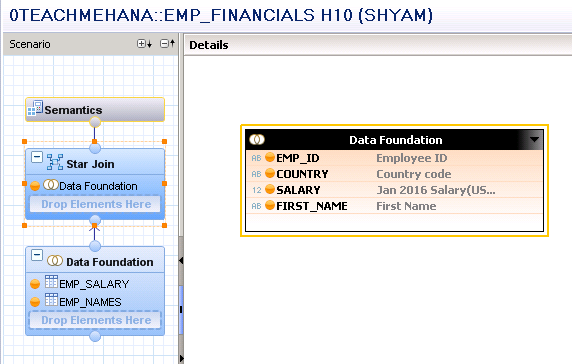Click the AB data type icon for FIRST_NAME
The image size is (572, 364).
pyautogui.click(x=256, y=206)
